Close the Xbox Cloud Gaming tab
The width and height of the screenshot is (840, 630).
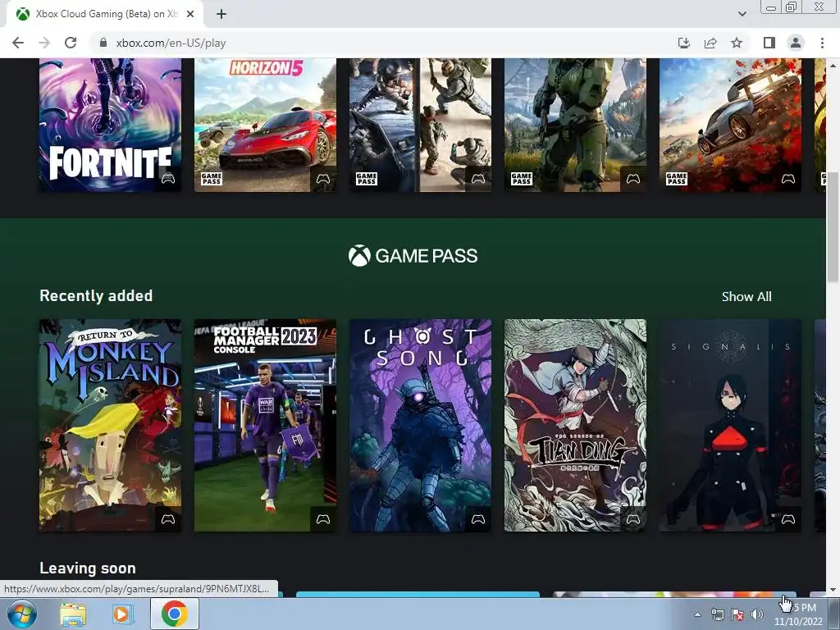point(190,14)
